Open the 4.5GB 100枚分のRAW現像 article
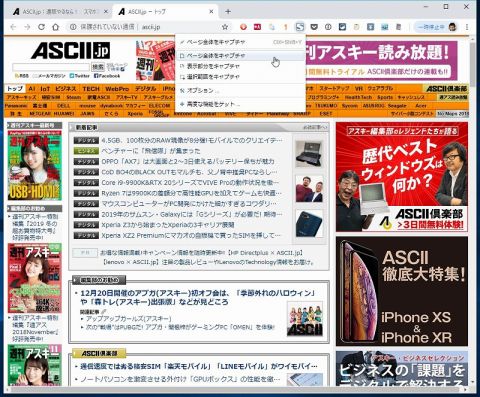The height and width of the screenshot is (397, 480). tap(192, 140)
